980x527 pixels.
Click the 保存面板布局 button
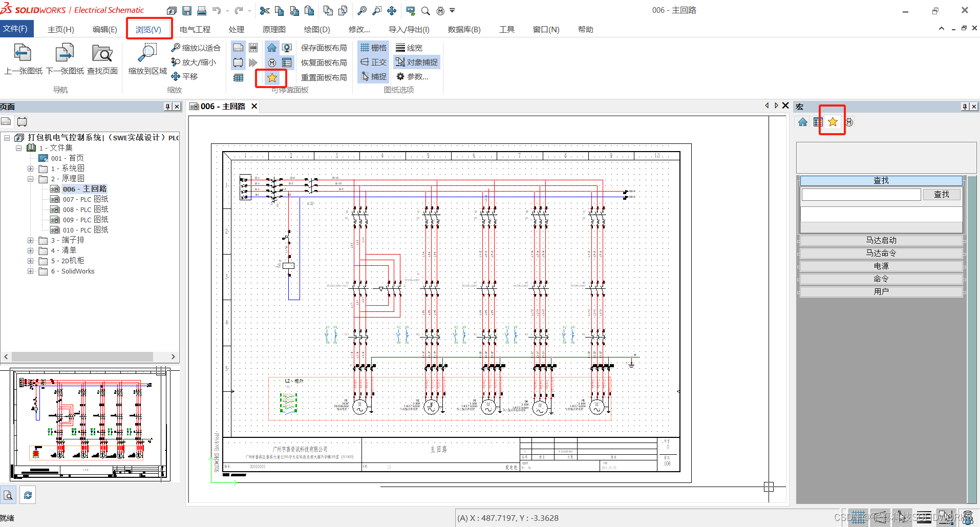323,47
